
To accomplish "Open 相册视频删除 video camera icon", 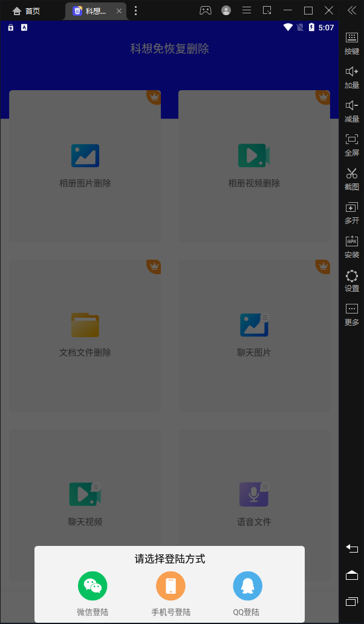I will (254, 156).
